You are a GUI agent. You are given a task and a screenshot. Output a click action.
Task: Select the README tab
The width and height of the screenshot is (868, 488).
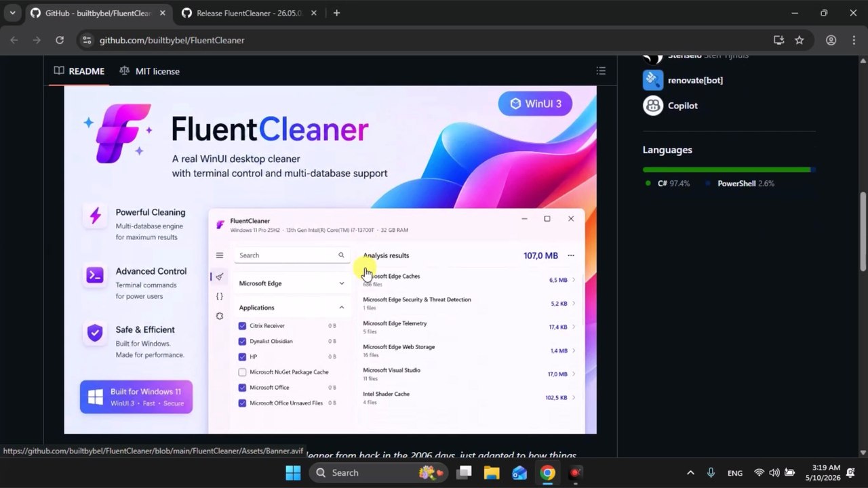point(79,71)
